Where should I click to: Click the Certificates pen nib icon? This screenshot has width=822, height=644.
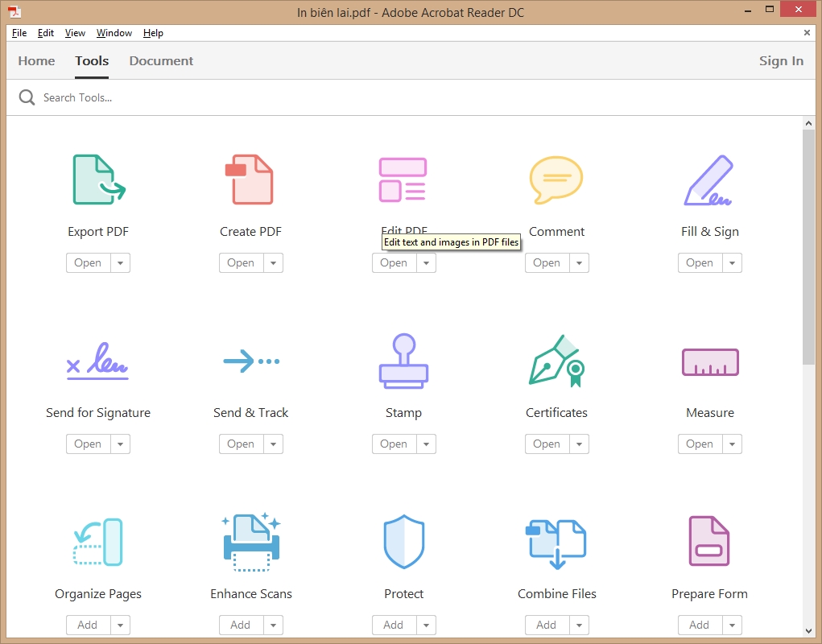pos(556,361)
